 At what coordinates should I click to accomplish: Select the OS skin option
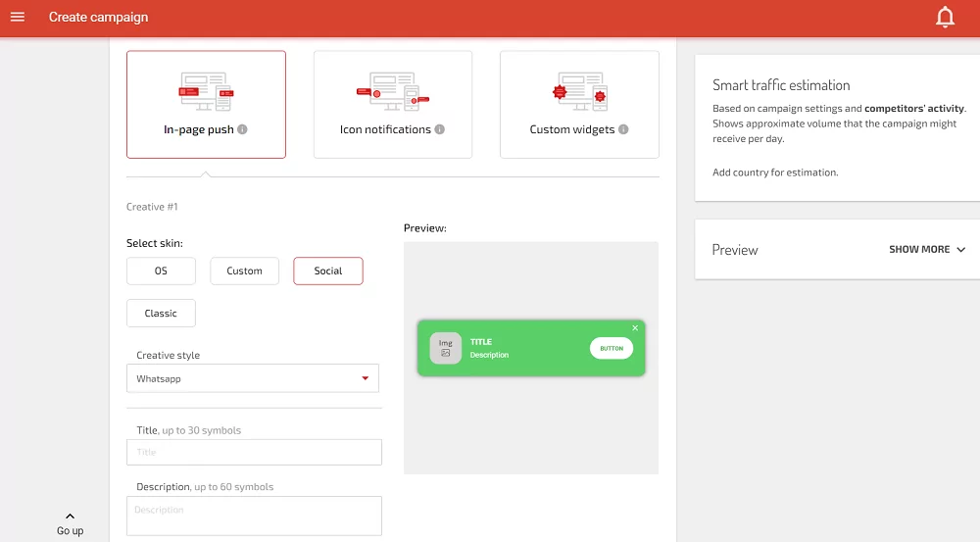161,271
